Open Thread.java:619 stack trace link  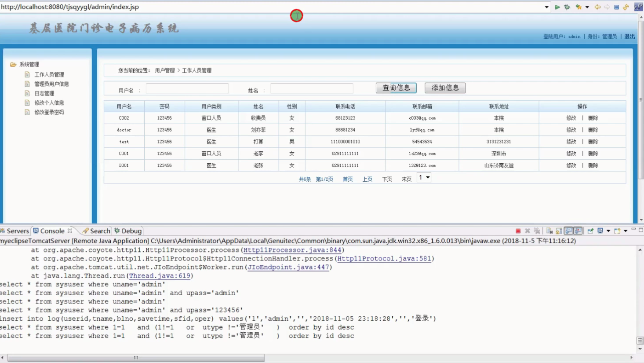[x=160, y=276]
